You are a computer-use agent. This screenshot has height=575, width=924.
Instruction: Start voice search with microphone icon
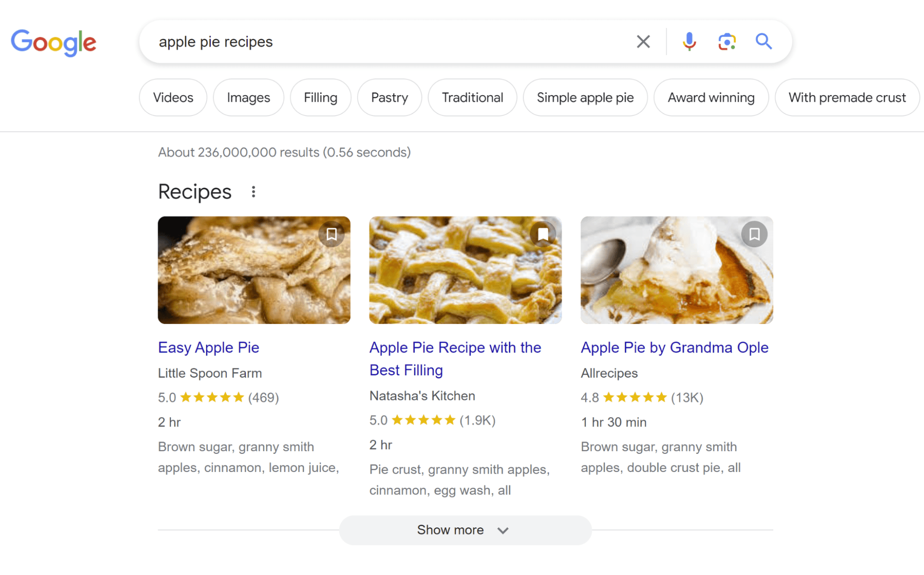coord(689,42)
